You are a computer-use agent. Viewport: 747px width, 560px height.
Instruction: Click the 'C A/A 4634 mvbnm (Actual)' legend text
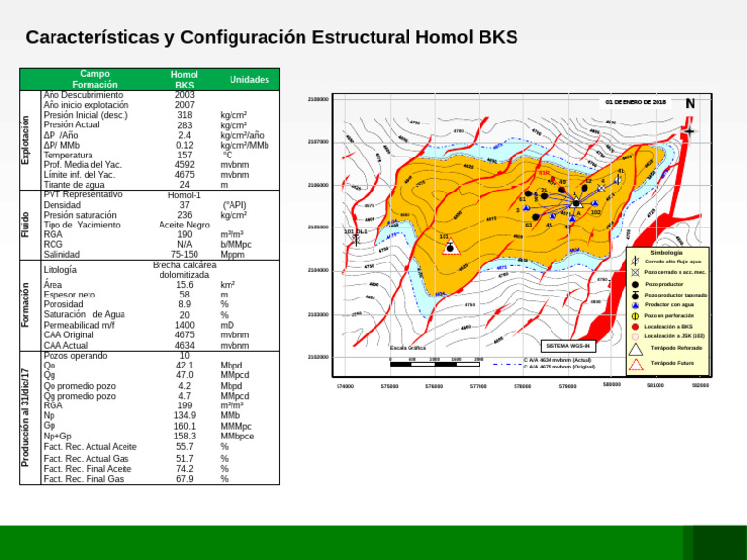[x=558, y=360]
